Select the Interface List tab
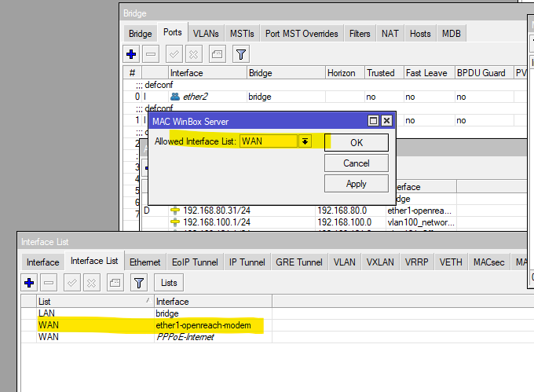Image resolution: width=534 pixels, height=392 pixels. click(x=94, y=261)
